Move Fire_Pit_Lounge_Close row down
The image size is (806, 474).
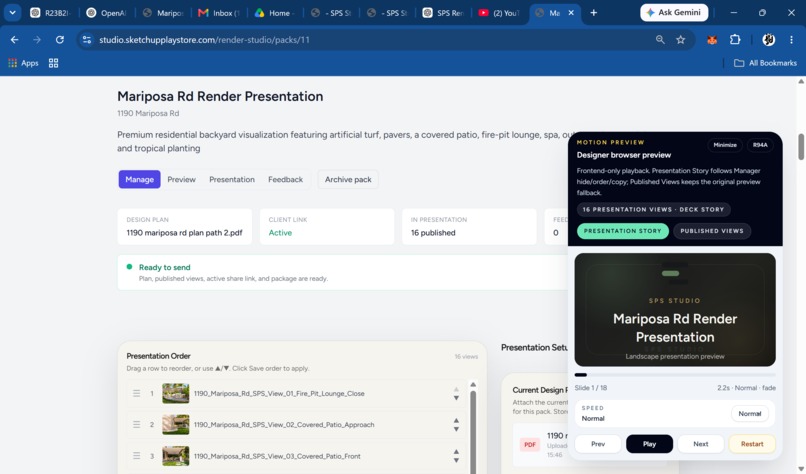point(456,398)
